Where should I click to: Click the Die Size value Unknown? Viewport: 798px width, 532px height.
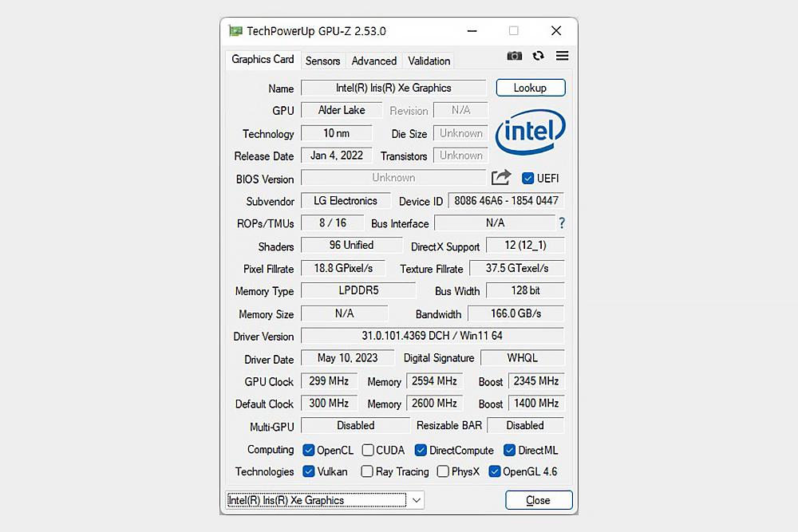tap(460, 133)
